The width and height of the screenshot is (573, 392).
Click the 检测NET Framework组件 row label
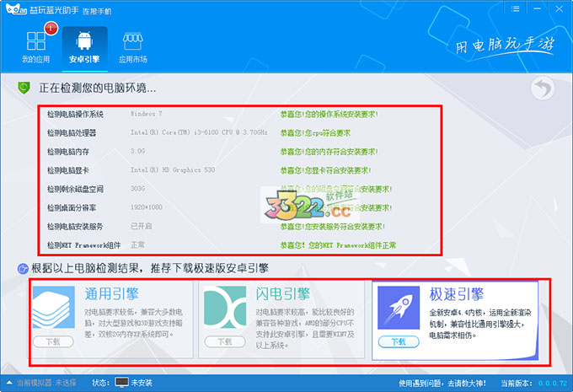pos(83,245)
